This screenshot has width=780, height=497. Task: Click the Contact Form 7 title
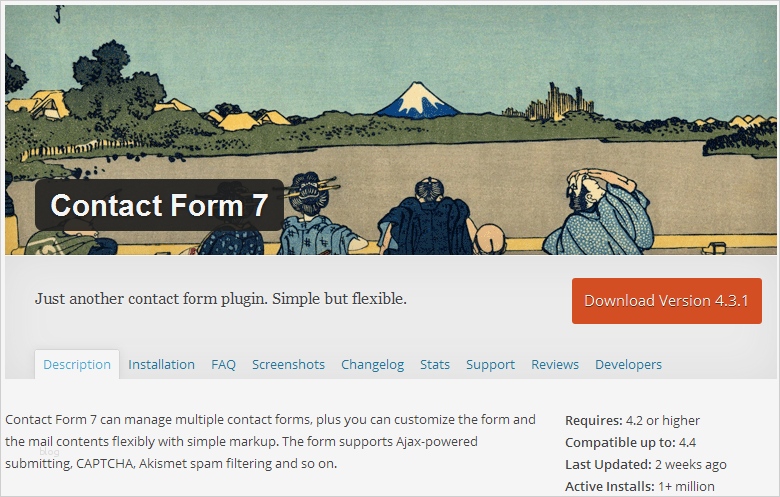159,205
